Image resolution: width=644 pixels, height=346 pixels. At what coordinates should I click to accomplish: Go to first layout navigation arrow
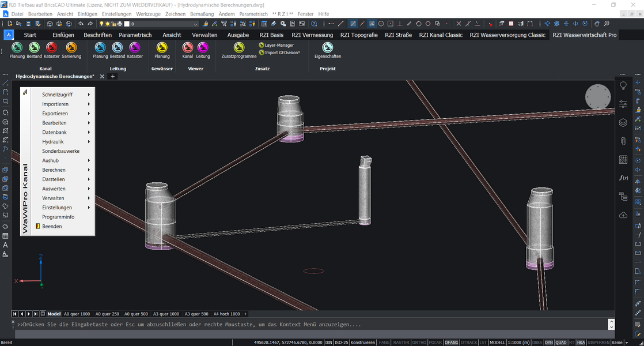tap(14, 314)
